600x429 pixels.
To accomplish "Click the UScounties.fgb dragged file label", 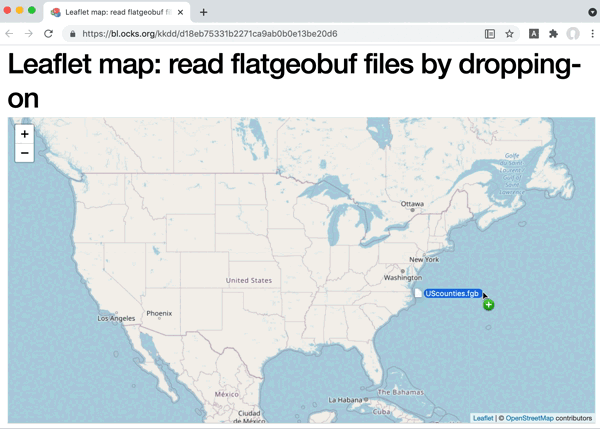I will pos(453,294).
